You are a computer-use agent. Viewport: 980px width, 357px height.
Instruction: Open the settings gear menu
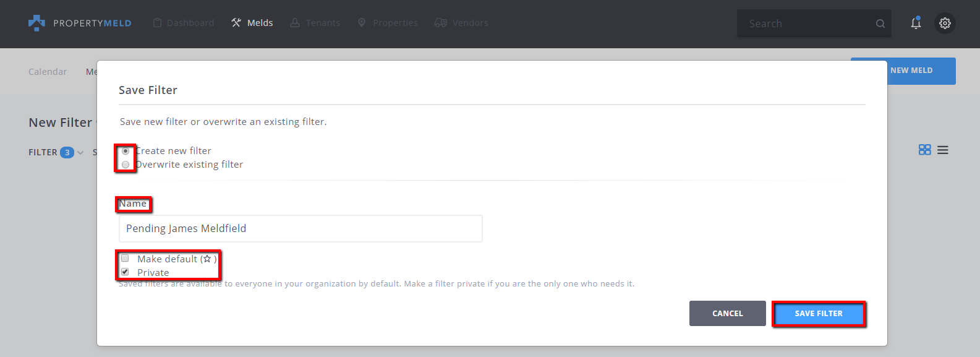945,23
